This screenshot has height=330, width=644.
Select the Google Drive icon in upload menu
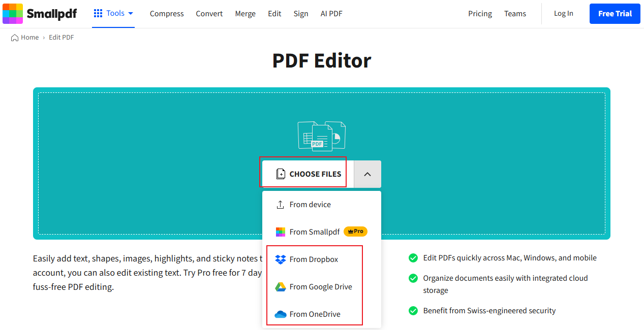[x=280, y=286]
